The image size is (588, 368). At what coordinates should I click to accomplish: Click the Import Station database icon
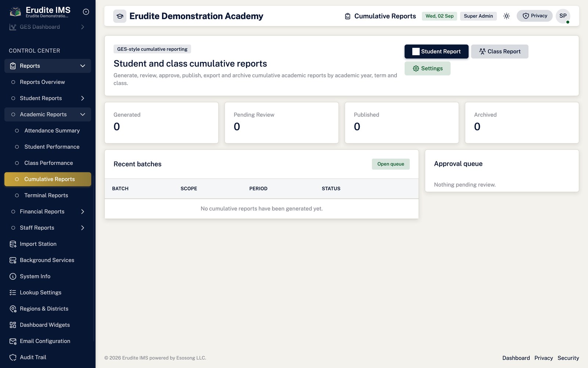[13, 244]
